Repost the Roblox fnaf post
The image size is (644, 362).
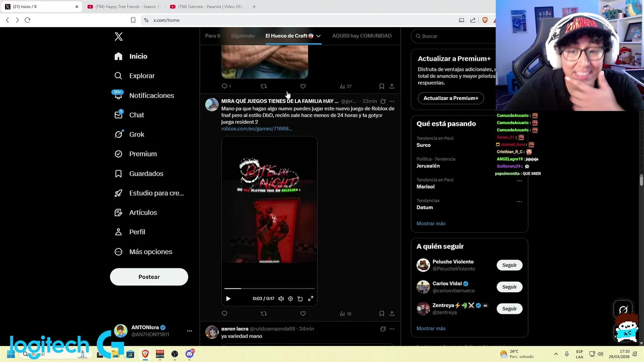click(x=264, y=314)
